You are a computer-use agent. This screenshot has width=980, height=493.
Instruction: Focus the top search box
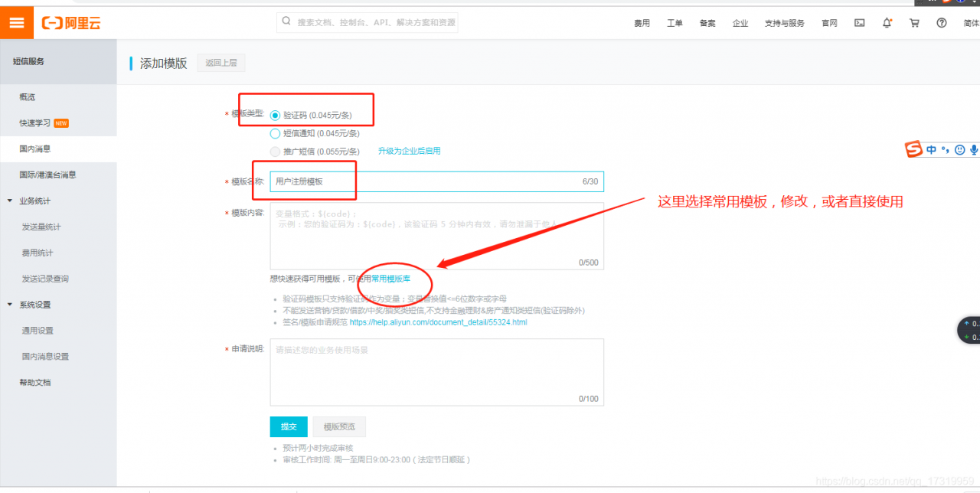coord(367,22)
